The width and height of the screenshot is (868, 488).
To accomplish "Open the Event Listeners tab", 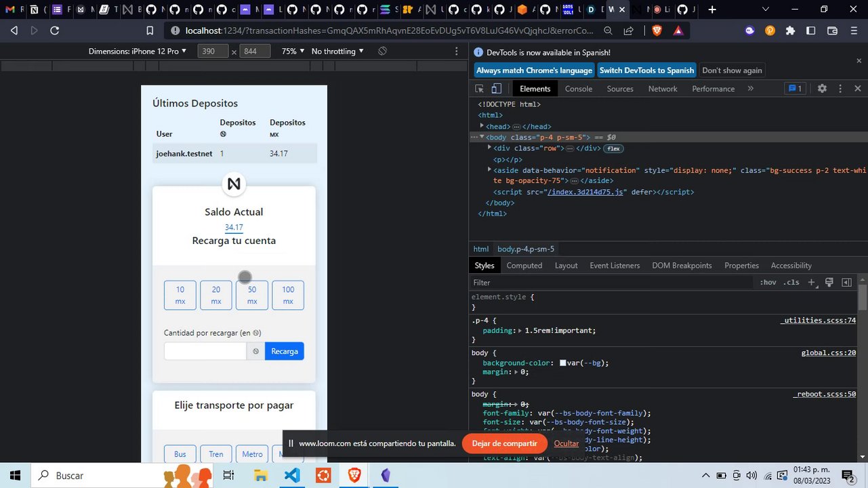I will pos(615,266).
